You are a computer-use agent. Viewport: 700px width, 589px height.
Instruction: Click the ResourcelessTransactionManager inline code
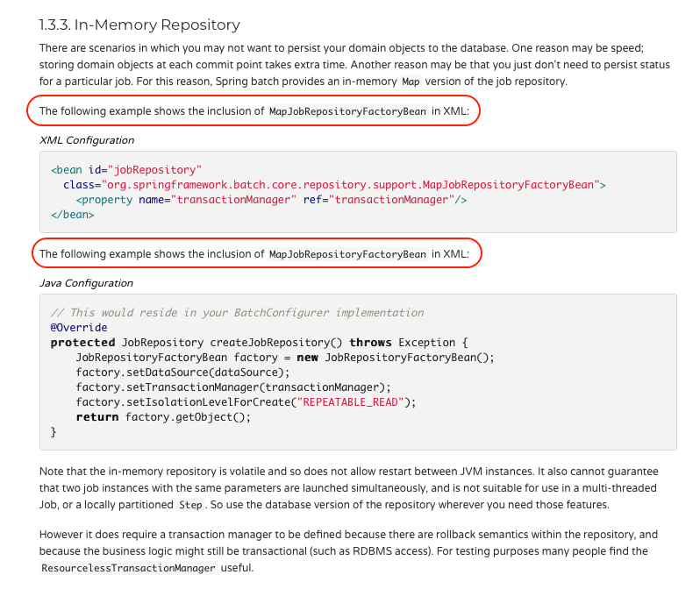tap(129, 568)
